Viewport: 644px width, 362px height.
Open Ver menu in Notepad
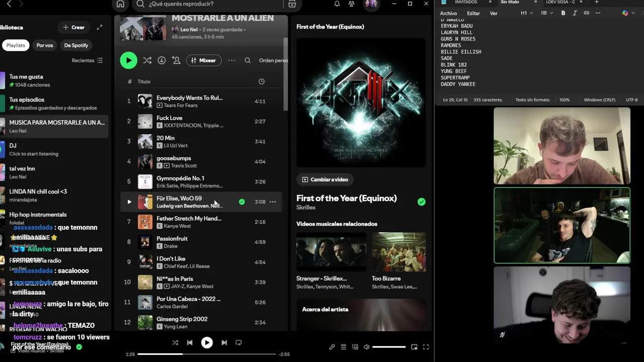tap(494, 13)
